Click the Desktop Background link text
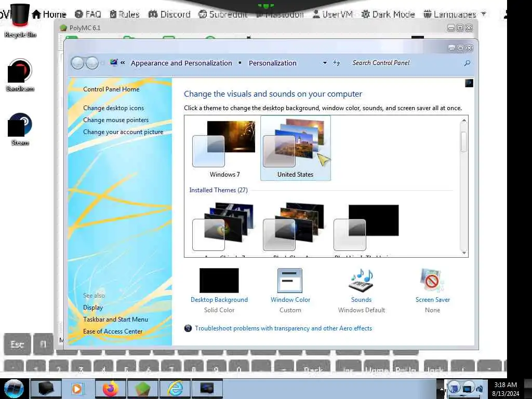This screenshot has height=399, width=532. tap(219, 300)
